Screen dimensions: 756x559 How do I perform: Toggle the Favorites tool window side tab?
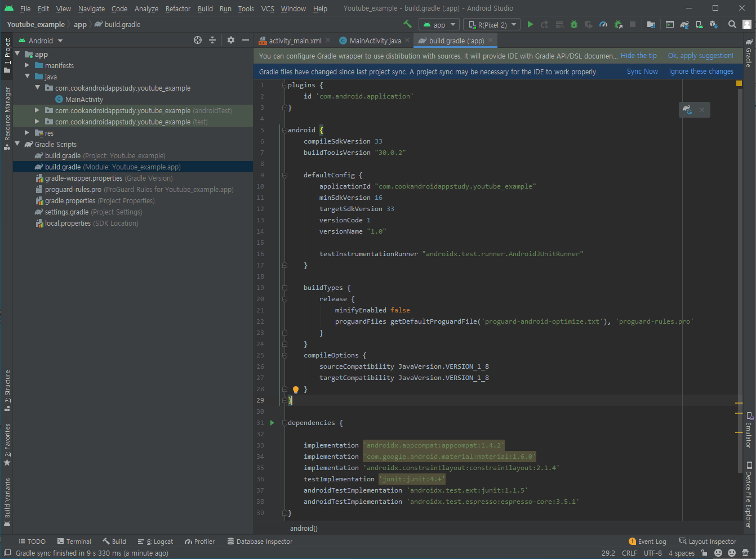click(7, 445)
